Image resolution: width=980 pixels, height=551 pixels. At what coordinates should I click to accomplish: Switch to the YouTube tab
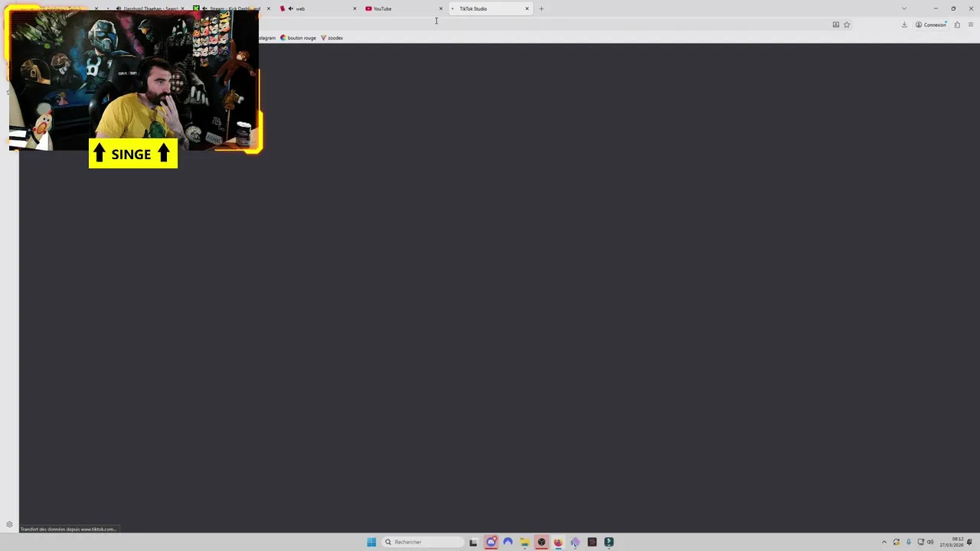[x=402, y=8]
